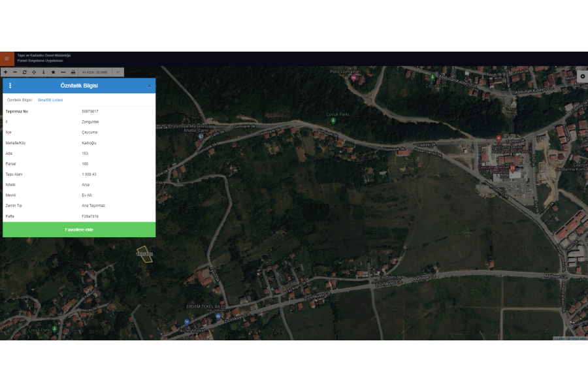This screenshot has width=588, height=392.
Task: Close the Öznitelik Bilgisi panel
Action: pyautogui.click(x=149, y=86)
